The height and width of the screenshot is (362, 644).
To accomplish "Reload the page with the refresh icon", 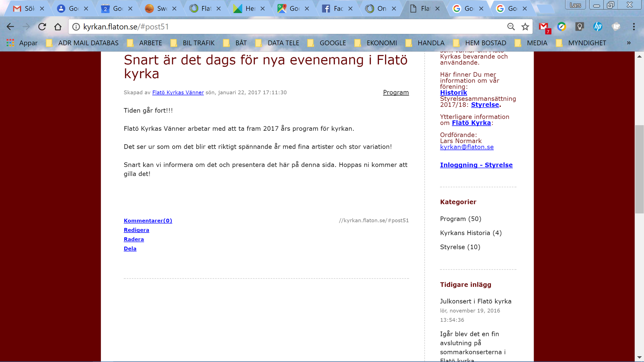I will click(x=42, y=27).
